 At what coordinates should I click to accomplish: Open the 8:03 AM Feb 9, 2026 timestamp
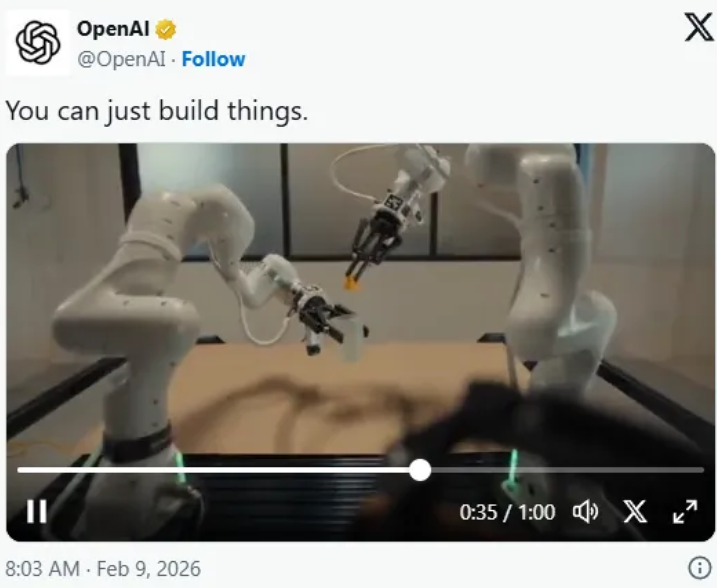(x=103, y=569)
